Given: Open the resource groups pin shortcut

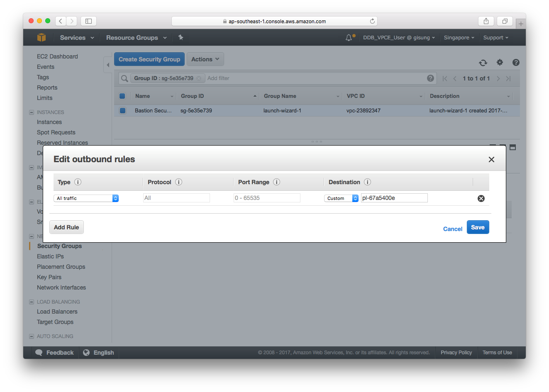Looking at the screenshot, I should tap(181, 37).
